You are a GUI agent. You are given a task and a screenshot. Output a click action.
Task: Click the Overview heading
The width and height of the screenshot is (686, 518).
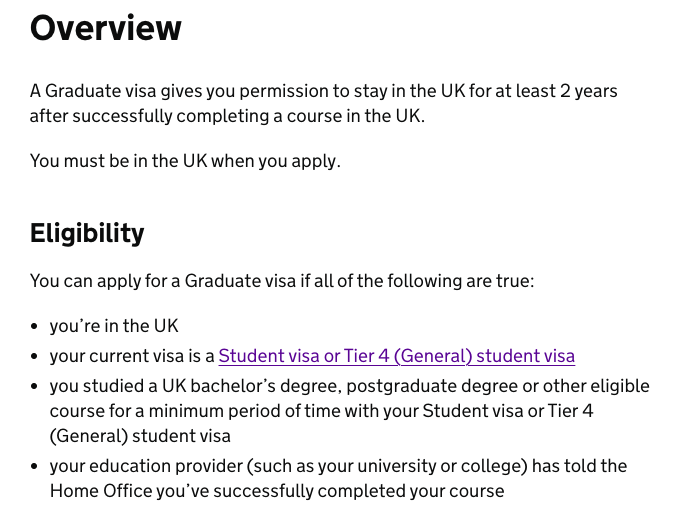pos(105,28)
